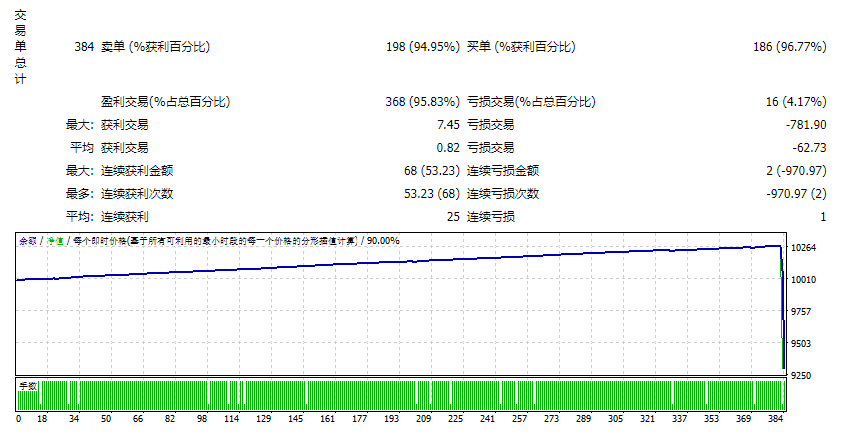
Task: Click the blue balance line in chart
Action: pos(399,262)
